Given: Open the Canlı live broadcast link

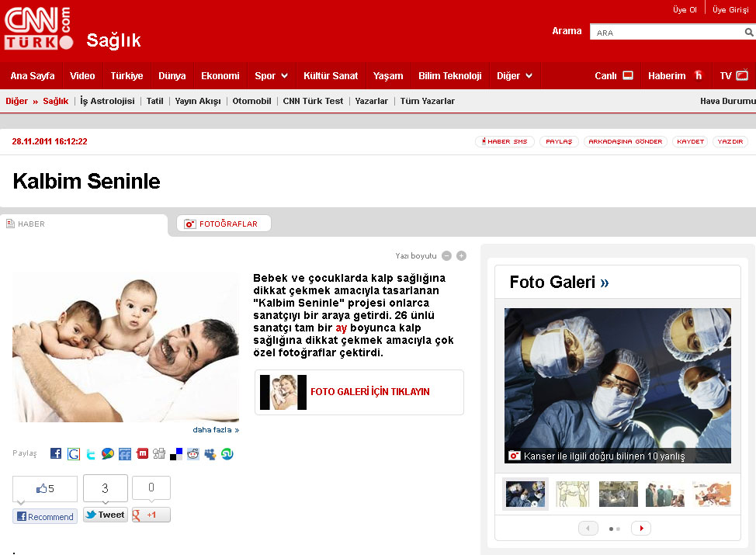Looking at the screenshot, I should 614,76.
